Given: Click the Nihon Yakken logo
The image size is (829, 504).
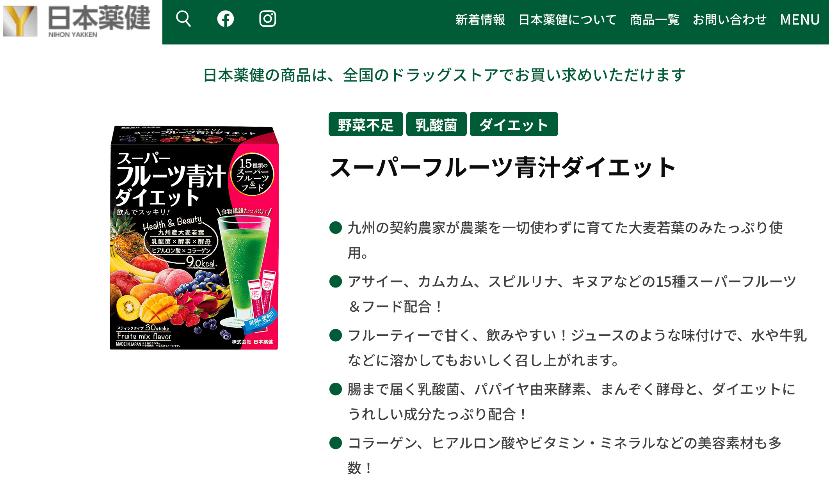Looking at the screenshot, I should pyautogui.click(x=77, y=21).
